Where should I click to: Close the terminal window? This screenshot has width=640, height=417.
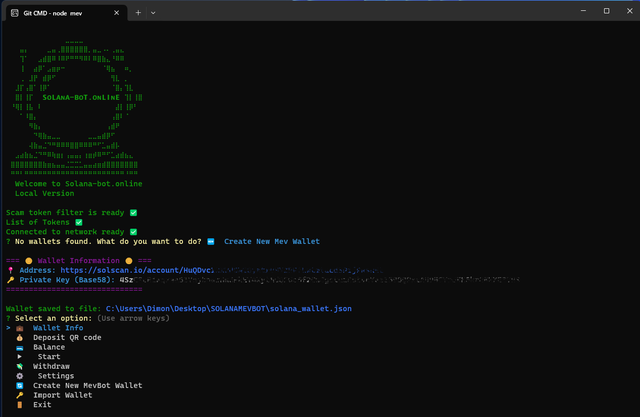tap(629, 11)
